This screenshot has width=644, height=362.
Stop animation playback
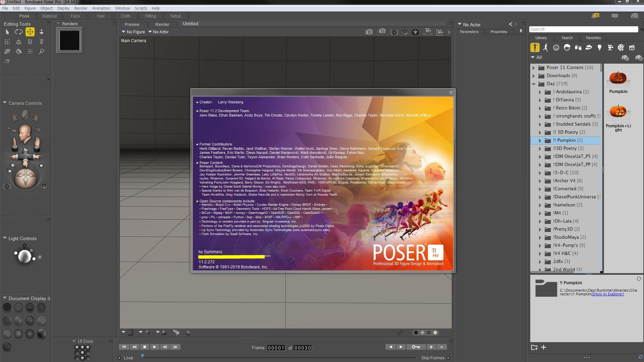point(145,347)
